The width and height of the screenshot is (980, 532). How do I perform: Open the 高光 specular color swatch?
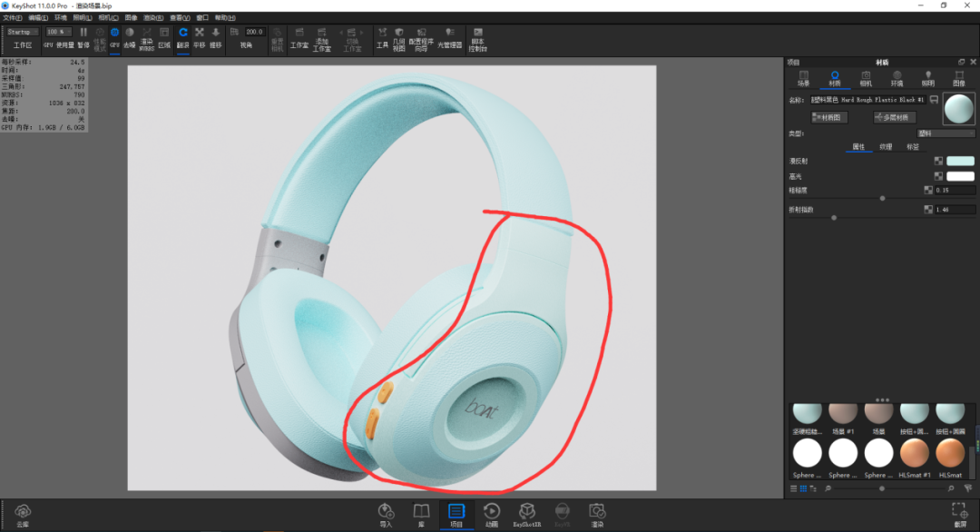tap(960, 176)
